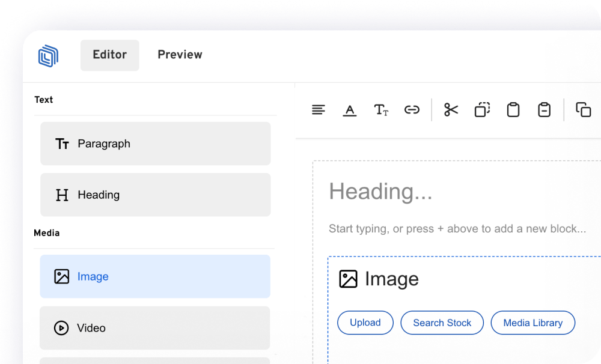Click the picture icon on Image item
The height and width of the screenshot is (364, 601).
[62, 276]
